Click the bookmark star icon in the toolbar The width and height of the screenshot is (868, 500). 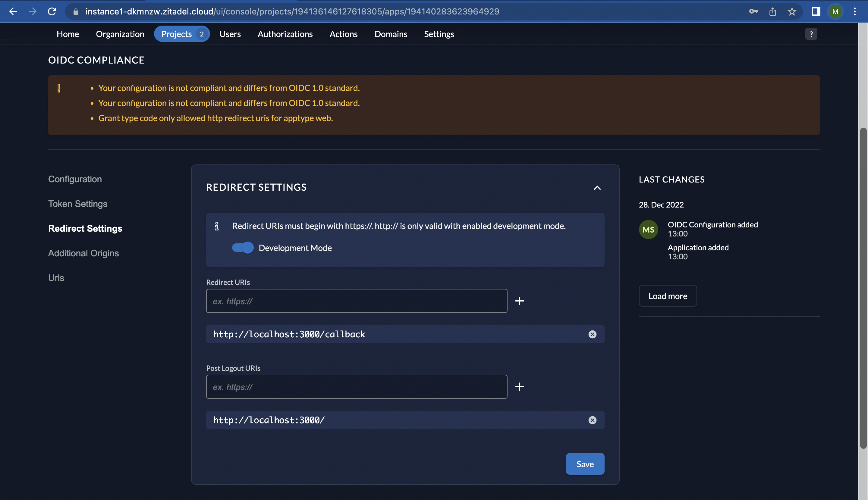(x=791, y=11)
